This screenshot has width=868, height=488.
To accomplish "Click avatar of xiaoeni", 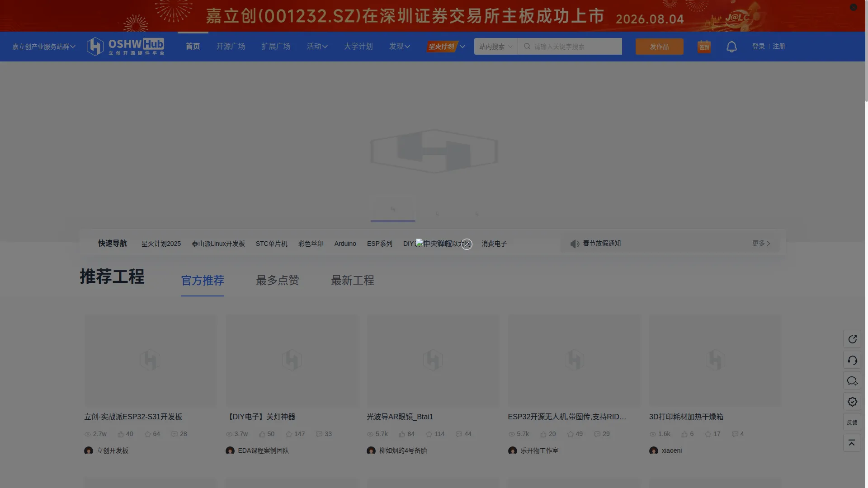I will click(654, 450).
